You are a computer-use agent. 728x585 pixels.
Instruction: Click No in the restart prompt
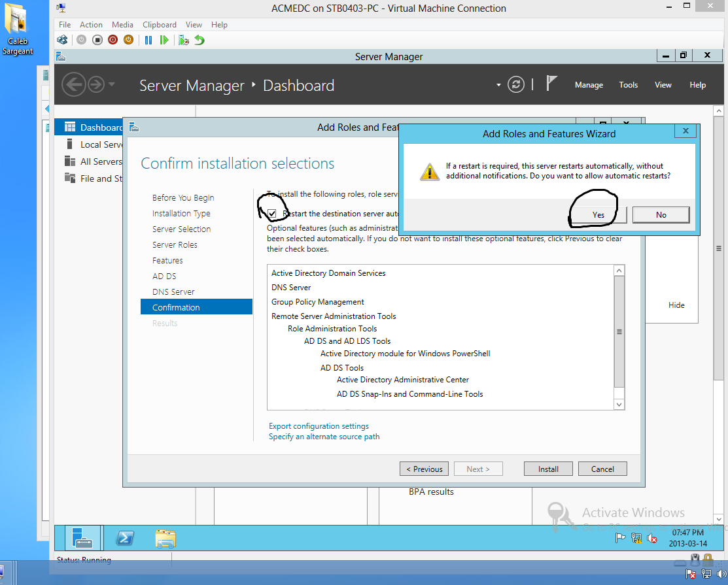pos(661,215)
